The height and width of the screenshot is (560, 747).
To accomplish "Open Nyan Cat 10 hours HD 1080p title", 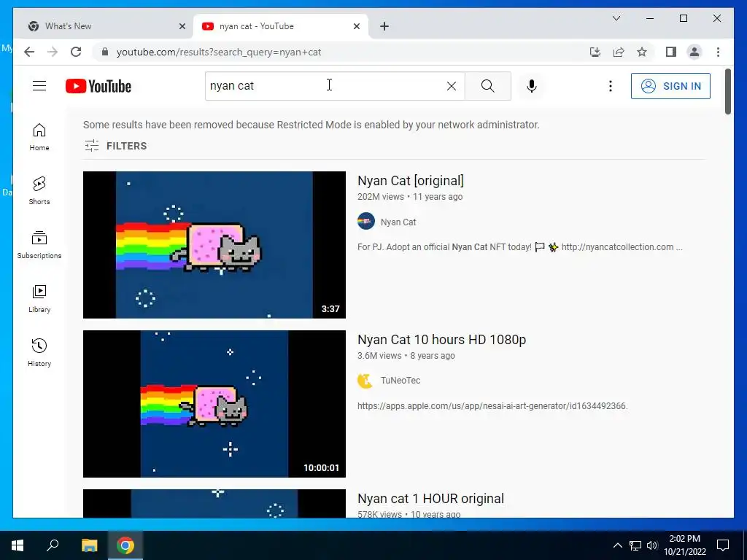I will [441, 340].
